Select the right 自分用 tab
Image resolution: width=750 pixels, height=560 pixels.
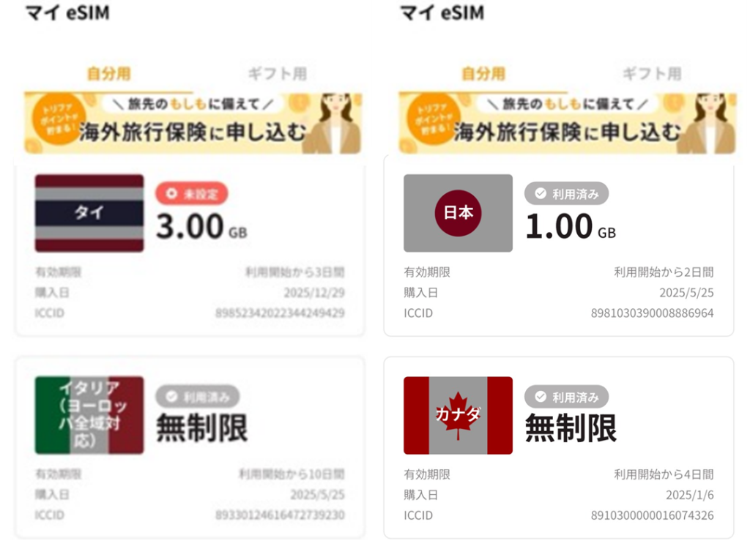click(483, 74)
